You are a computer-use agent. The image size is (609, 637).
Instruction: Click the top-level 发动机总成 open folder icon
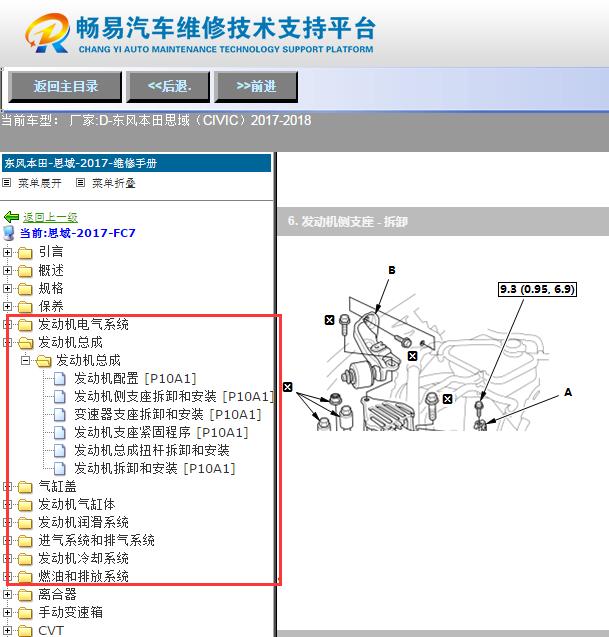(25, 343)
